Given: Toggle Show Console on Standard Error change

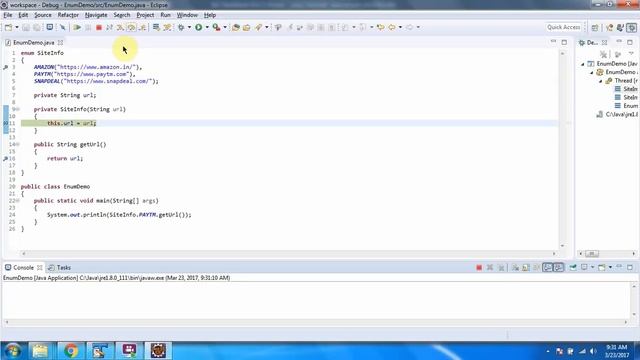Looking at the screenshot, I should click(558, 267).
